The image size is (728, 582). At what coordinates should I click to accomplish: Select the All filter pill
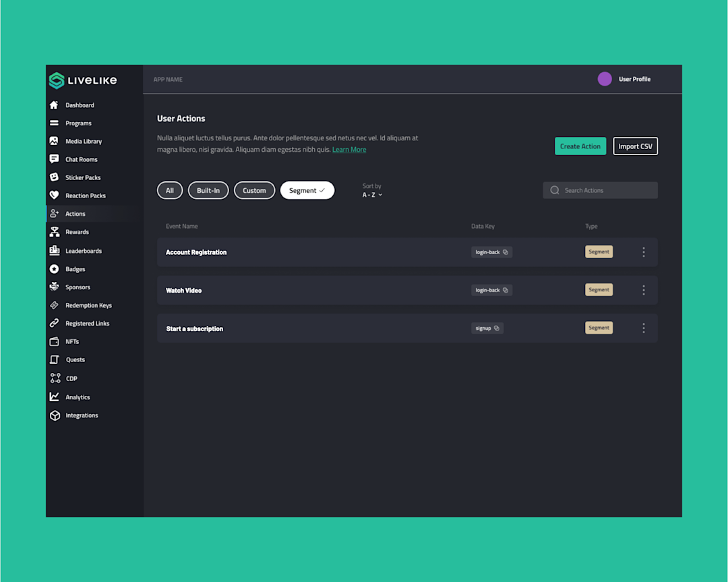(x=170, y=190)
